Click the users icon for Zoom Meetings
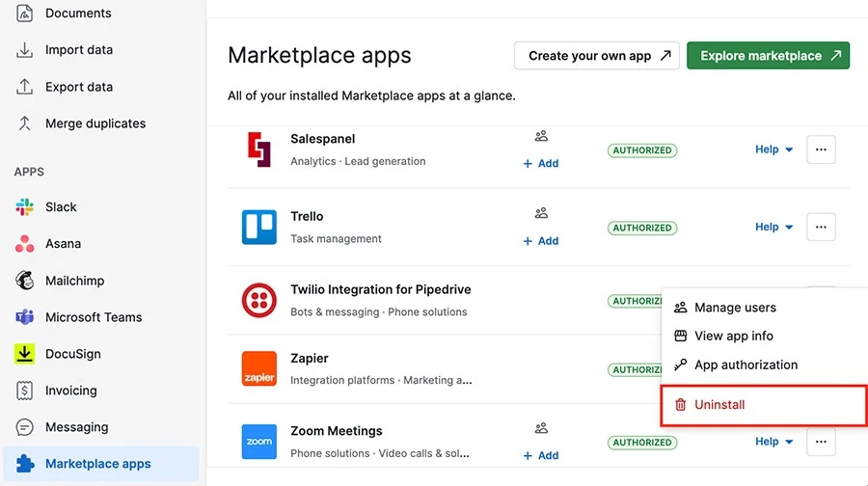The image size is (868, 486). 541,428
